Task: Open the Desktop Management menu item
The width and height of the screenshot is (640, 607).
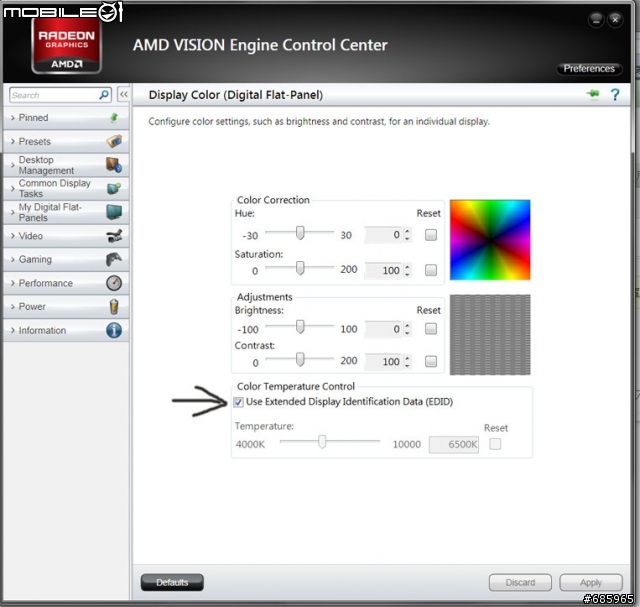Action: tap(66, 165)
